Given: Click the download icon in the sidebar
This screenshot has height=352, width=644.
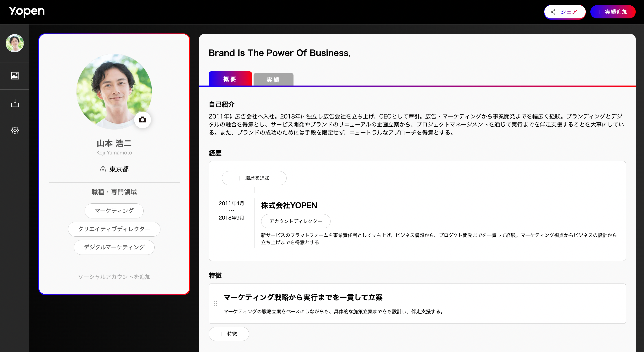Looking at the screenshot, I should [15, 103].
